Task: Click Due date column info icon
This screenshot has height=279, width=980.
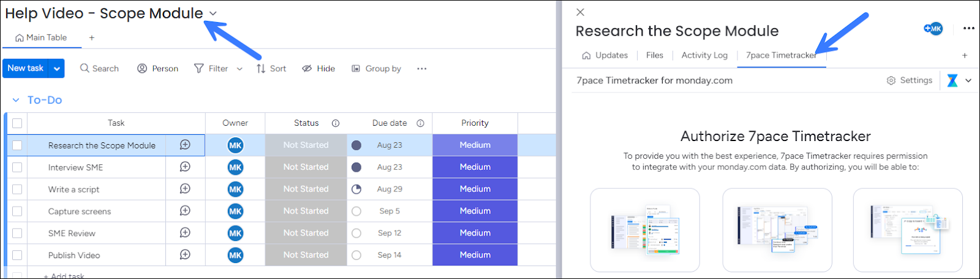Action: tap(420, 123)
